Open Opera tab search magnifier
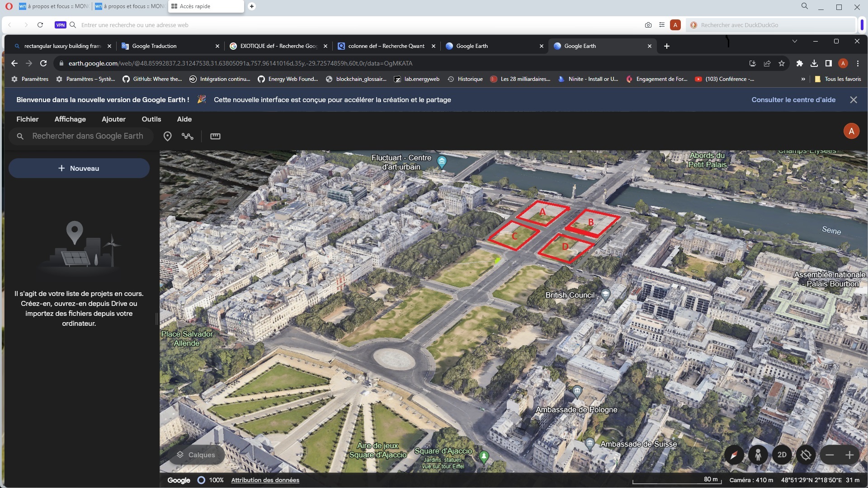This screenshot has width=868, height=488. coord(805,6)
